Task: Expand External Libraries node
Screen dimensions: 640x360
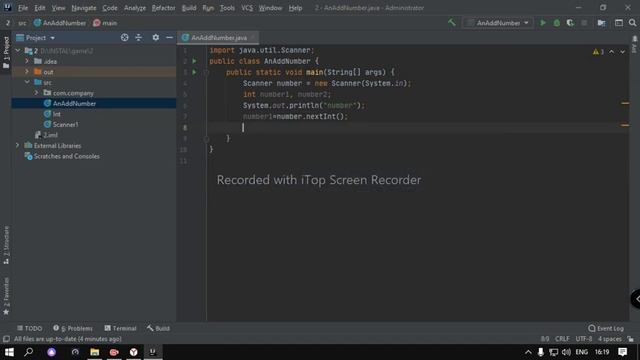Action: pos(18,145)
